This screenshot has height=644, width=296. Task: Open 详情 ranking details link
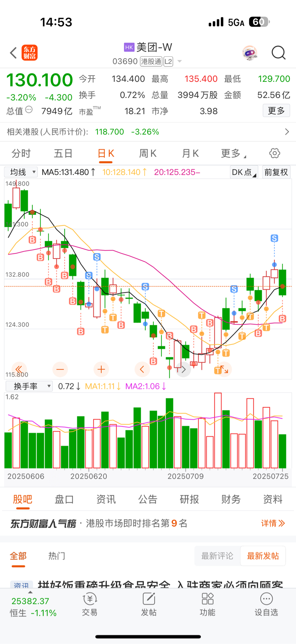(273, 523)
